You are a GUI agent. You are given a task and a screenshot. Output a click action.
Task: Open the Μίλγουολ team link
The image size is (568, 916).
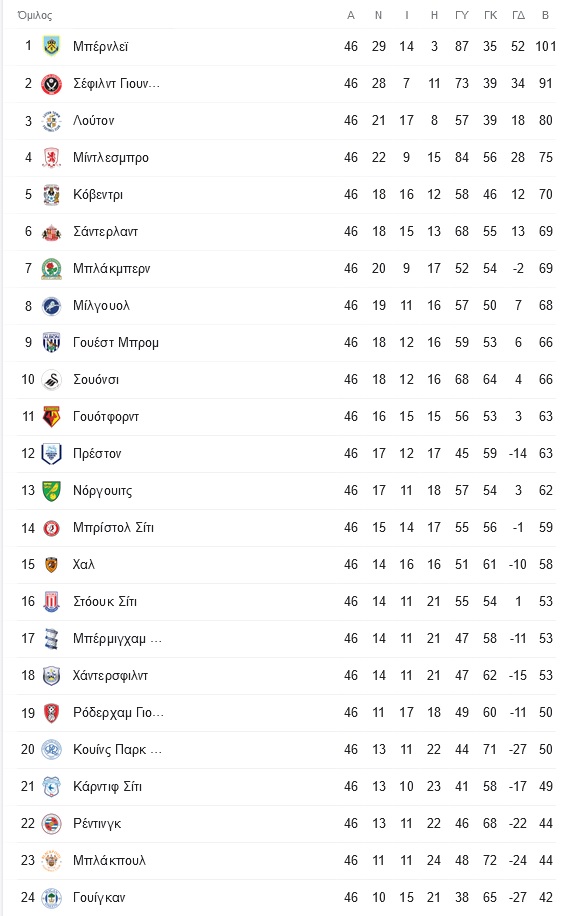[x=101, y=306]
